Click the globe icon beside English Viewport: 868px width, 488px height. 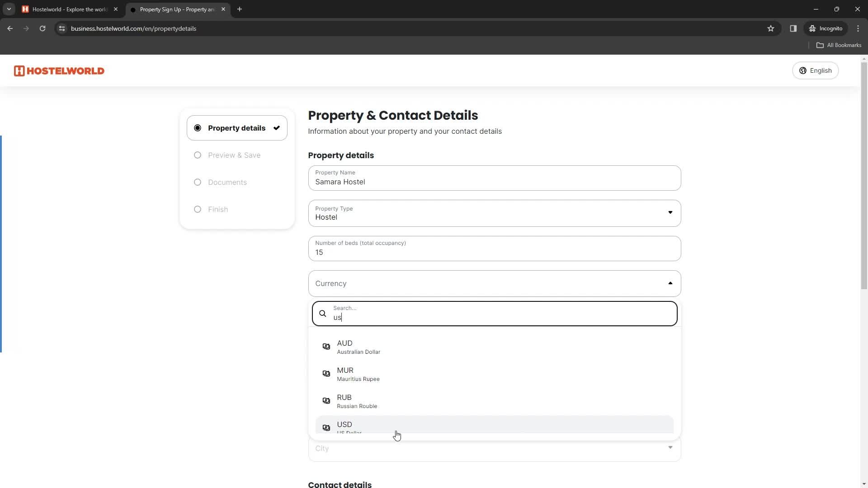(803, 70)
